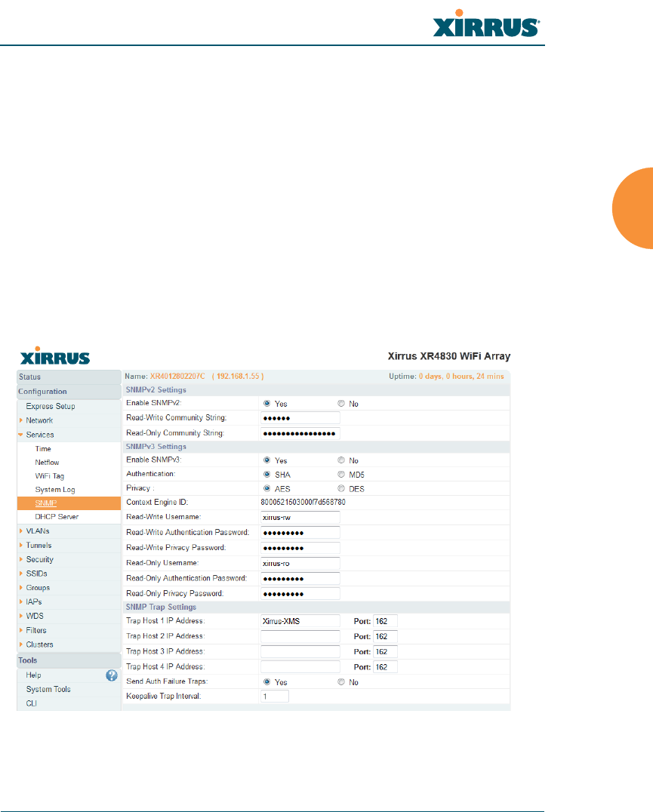Expand the VLANs menu arrow
The image size is (653, 812).
20,531
